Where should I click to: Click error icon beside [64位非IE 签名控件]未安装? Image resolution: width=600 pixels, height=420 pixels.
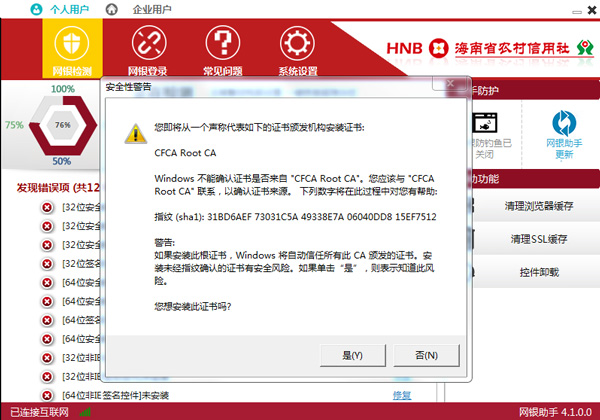[47, 395]
